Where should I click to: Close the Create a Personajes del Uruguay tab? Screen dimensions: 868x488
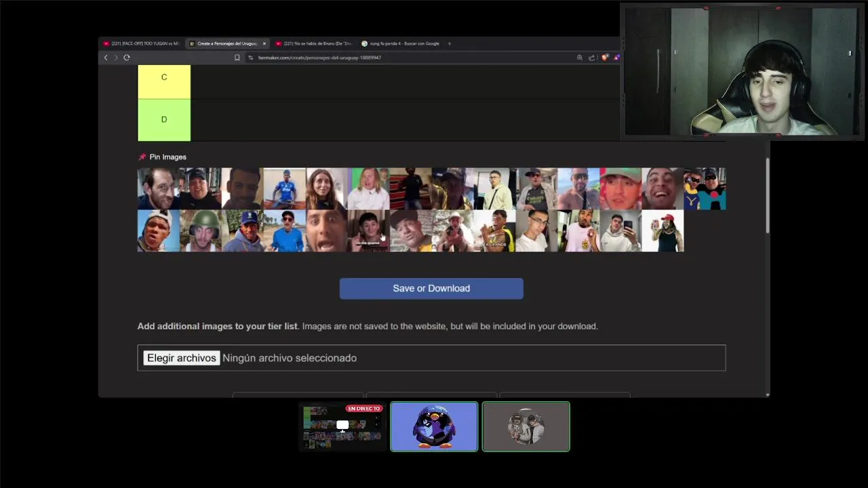[264, 43]
